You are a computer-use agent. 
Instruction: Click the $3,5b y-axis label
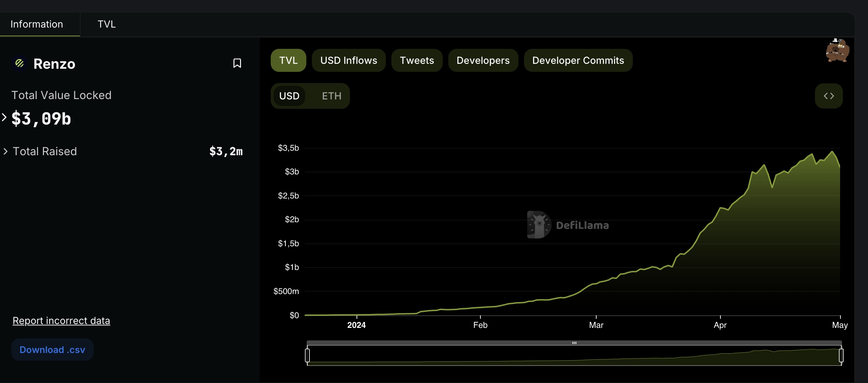289,148
